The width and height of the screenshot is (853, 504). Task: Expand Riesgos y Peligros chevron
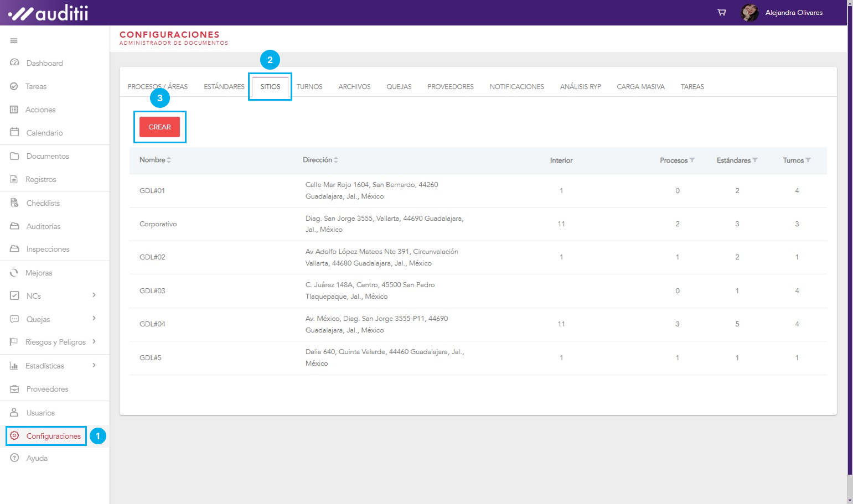point(94,342)
